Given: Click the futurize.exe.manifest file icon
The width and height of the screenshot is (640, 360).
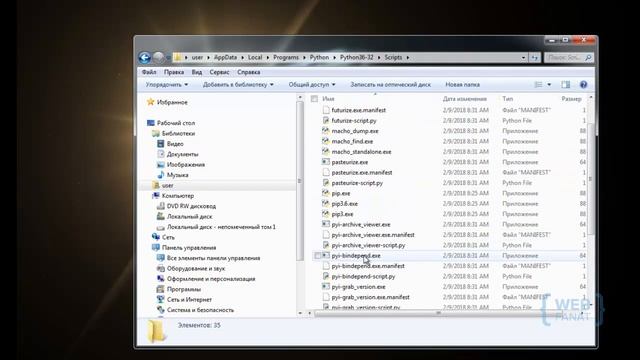Looking at the screenshot, I should (325, 110).
